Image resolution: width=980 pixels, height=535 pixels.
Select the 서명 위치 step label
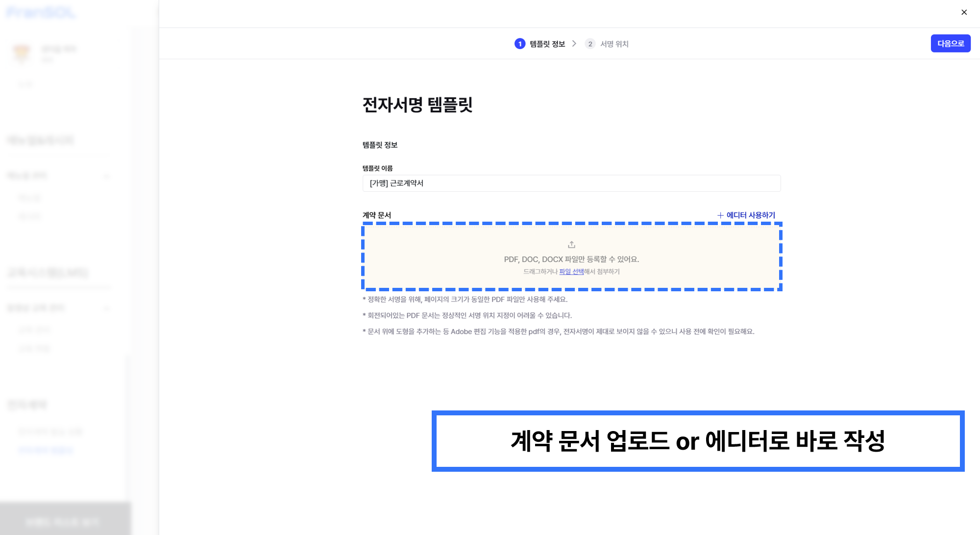[x=614, y=44]
